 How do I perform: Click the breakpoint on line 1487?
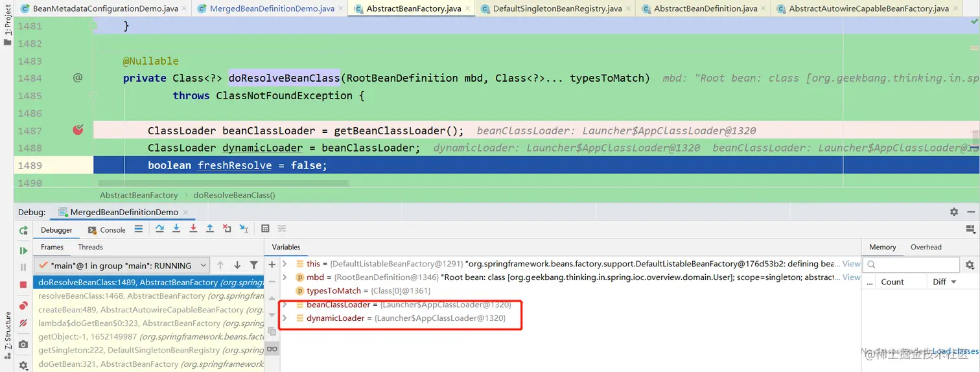click(78, 130)
